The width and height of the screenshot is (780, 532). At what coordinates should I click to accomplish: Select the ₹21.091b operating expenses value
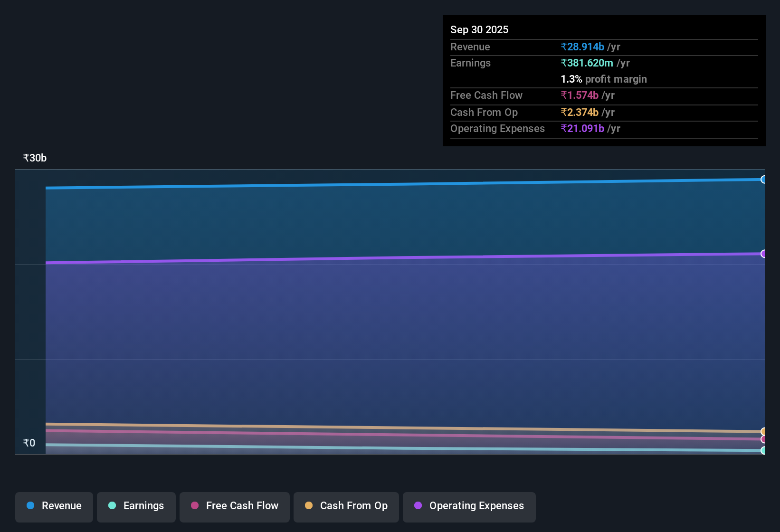tap(582, 129)
